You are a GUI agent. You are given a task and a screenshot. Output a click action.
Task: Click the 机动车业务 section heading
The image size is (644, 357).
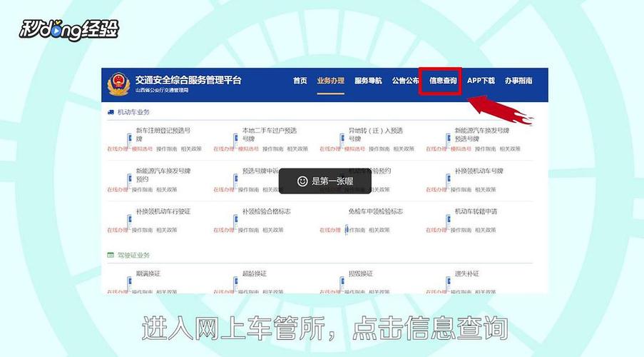133,112
